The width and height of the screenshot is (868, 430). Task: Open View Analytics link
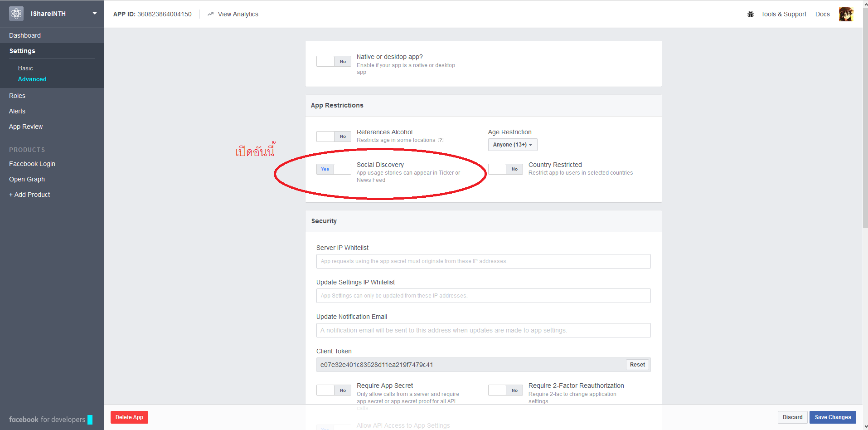click(x=238, y=14)
